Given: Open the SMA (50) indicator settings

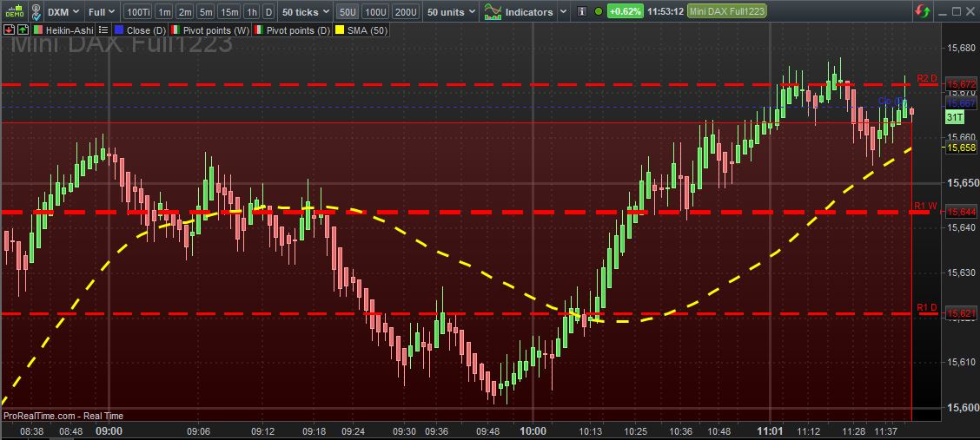Looking at the screenshot, I should pyautogui.click(x=367, y=30).
